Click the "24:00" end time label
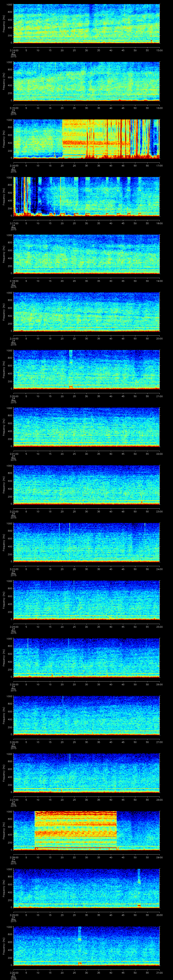The height and width of the screenshot is (980, 173). 160,569
